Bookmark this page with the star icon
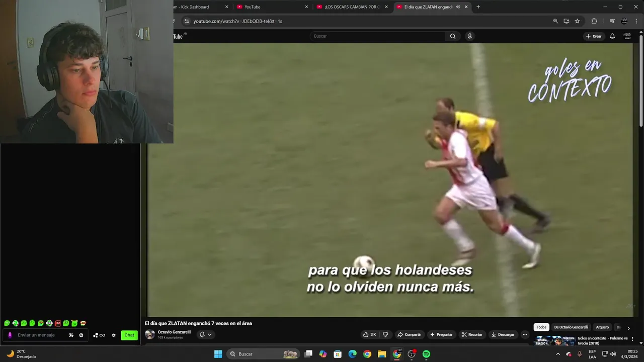The width and height of the screenshot is (644, 362). (x=577, y=21)
